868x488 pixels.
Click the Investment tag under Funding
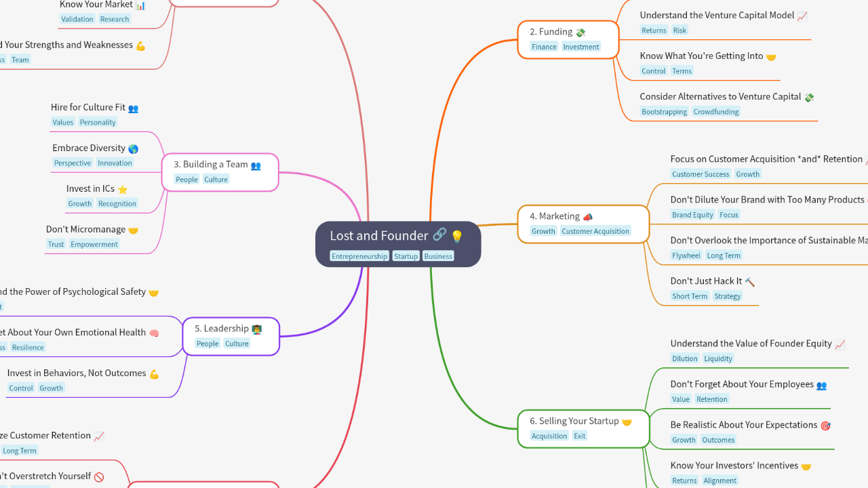tap(581, 47)
